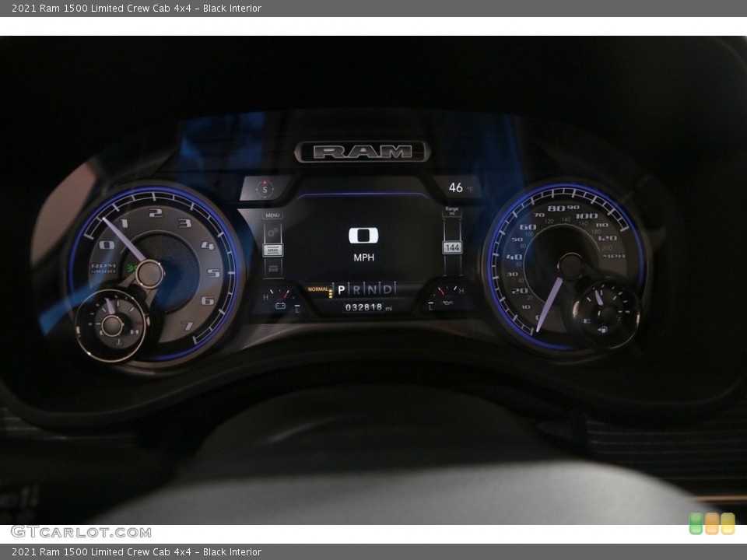Click the P gear indicator
The image size is (747, 560).
[341, 289]
